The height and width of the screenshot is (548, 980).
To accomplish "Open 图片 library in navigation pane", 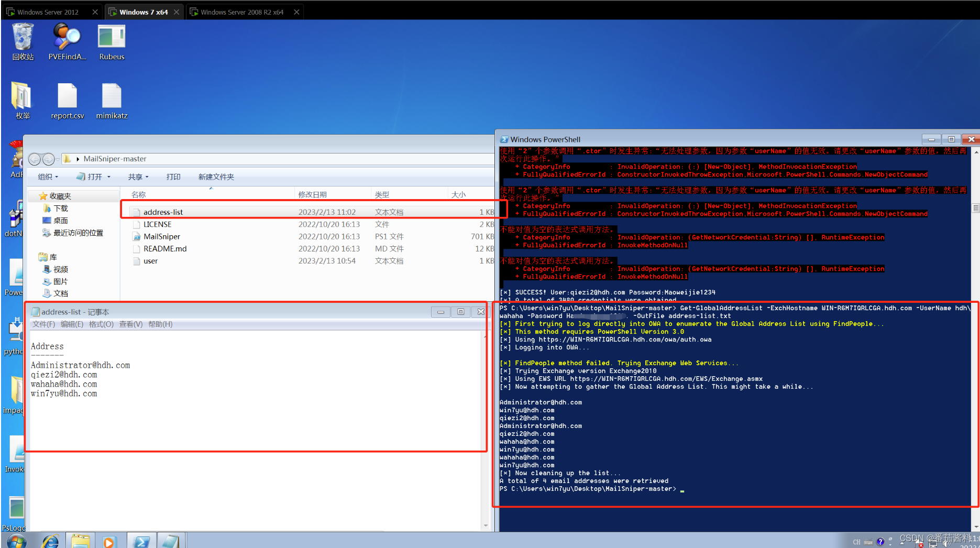I will point(61,281).
